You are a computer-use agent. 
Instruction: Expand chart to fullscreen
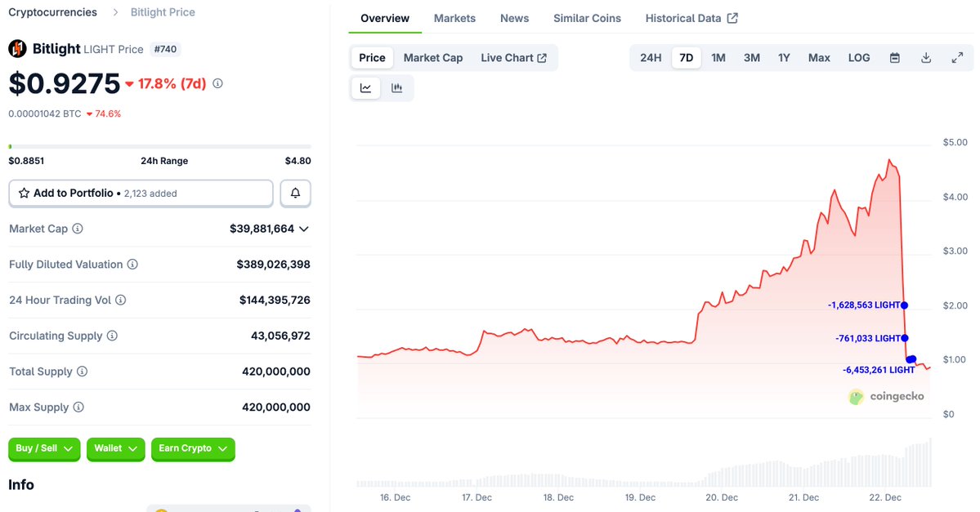(x=957, y=58)
